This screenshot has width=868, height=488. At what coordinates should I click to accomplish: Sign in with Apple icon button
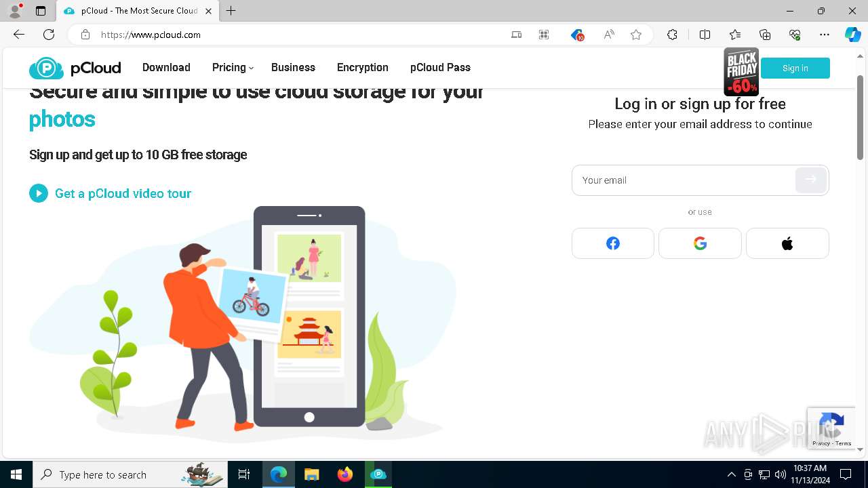pos(787,243)
